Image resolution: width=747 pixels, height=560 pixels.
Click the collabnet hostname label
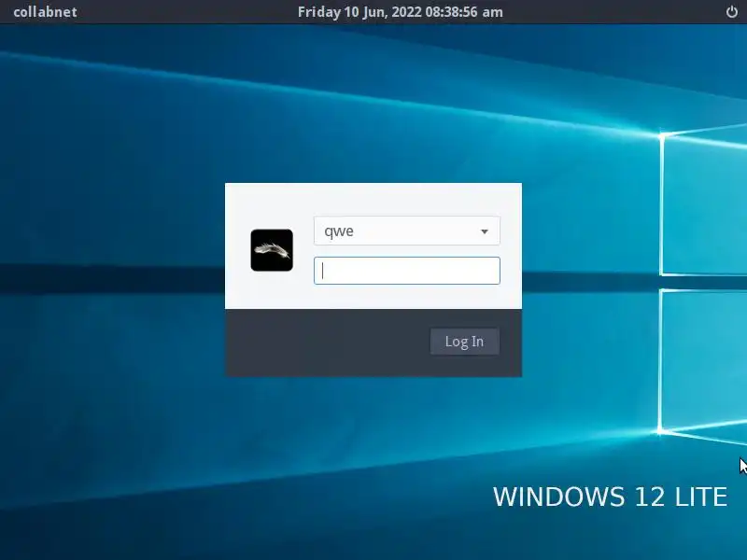coord(45,12)
